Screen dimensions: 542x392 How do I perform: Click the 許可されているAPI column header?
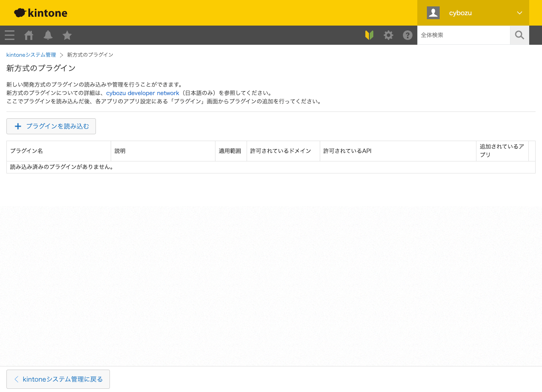(398, 151)
